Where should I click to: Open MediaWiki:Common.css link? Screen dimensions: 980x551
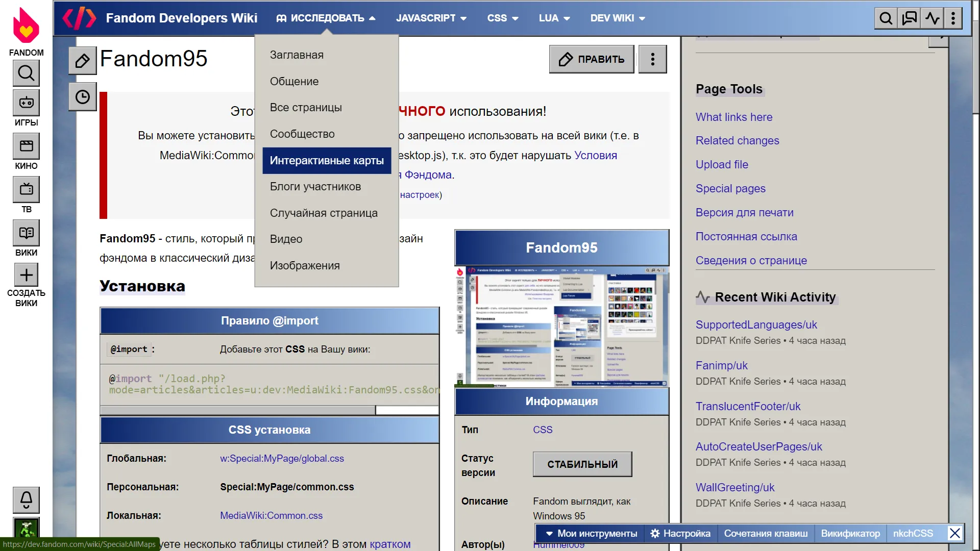[x=271, y=515]
